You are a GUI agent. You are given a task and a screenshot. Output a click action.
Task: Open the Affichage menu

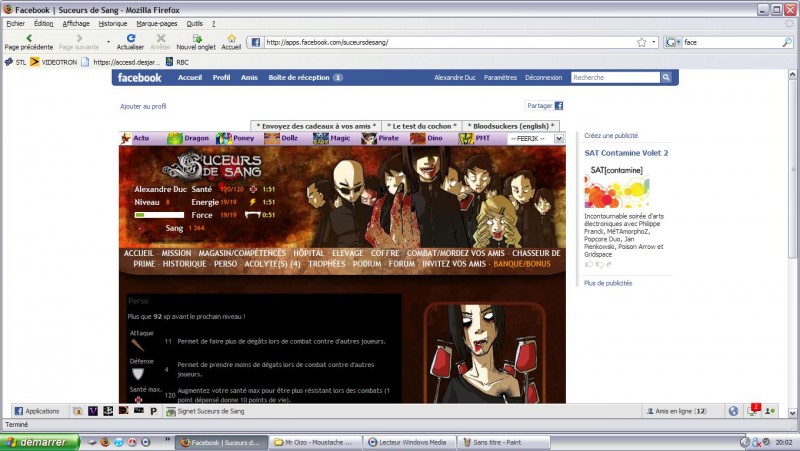(x=76, y=23)
